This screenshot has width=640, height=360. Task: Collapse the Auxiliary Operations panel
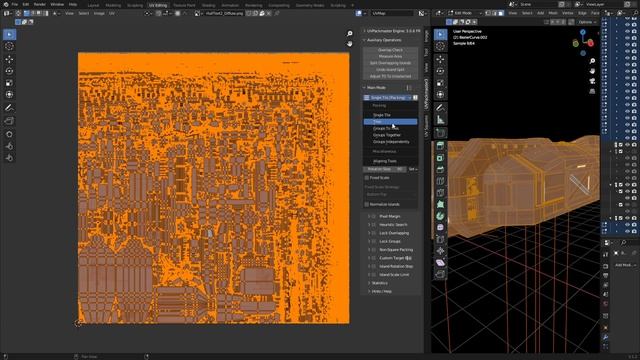364,40
